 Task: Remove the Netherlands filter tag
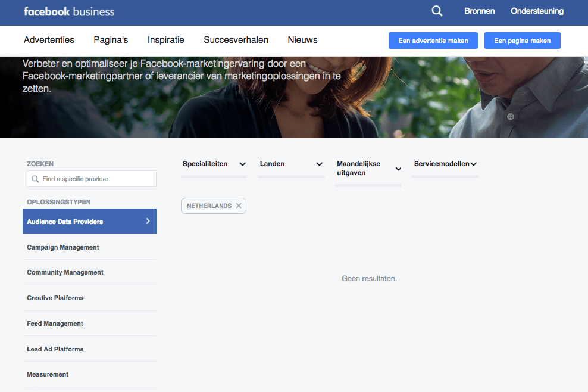[x=239, y=206]
